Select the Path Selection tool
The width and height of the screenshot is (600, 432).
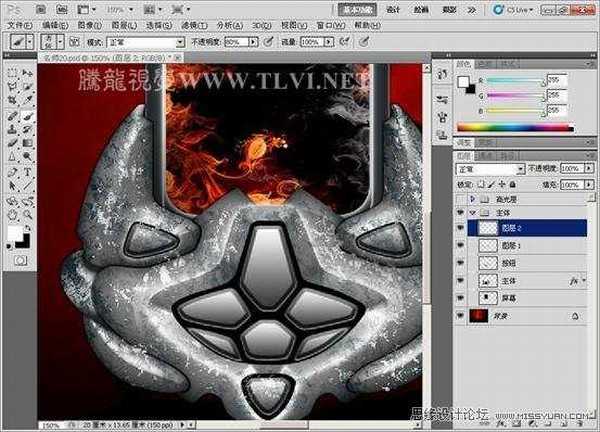pos(13,186)
